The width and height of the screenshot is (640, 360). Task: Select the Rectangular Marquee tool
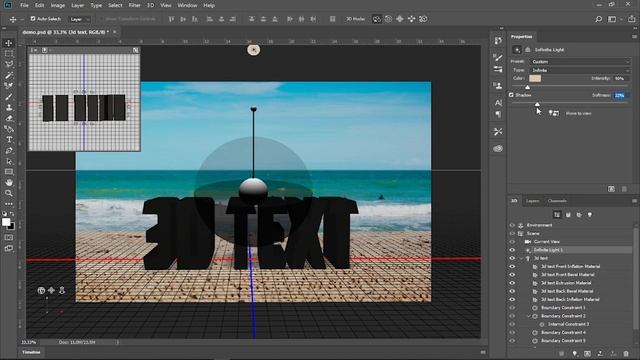click(9, 54)
